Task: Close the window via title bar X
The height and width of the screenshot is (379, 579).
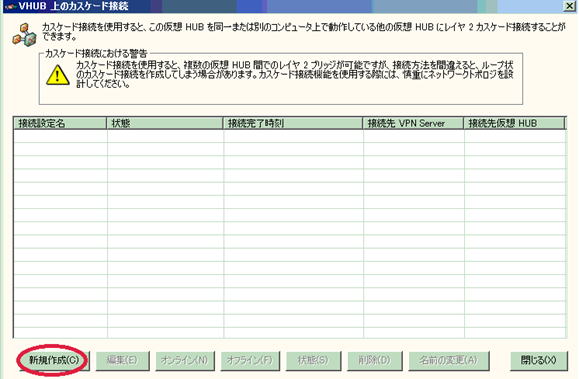Action: click(x=570, y=6)
